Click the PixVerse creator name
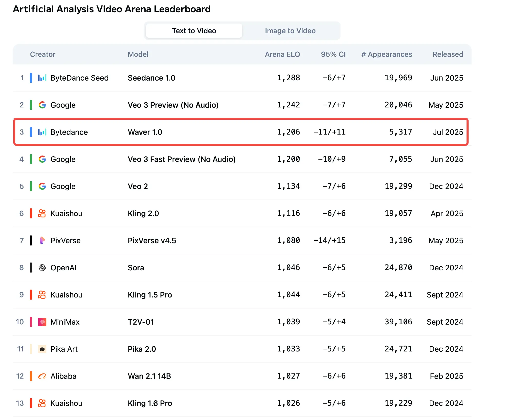The width and height of the screenshot is (508, 420). click(65, 240)
